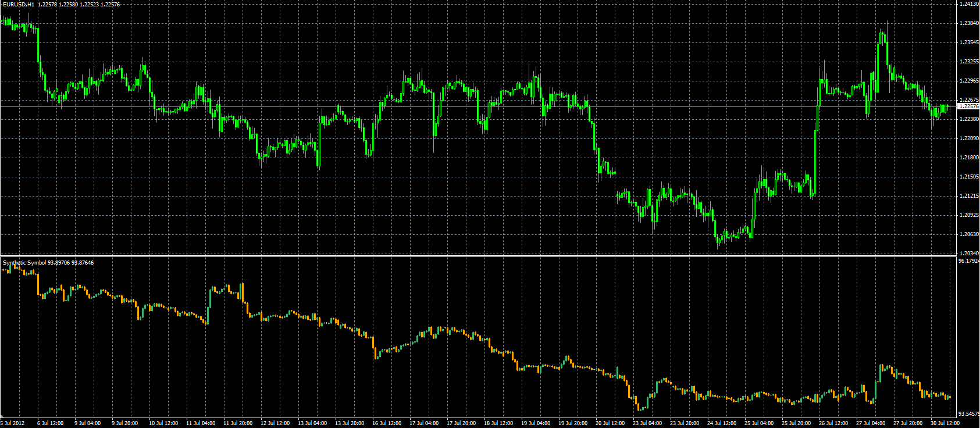
Task: Click price axis label 1.22090
Action: pyautogui.click(x=968, y=138)
